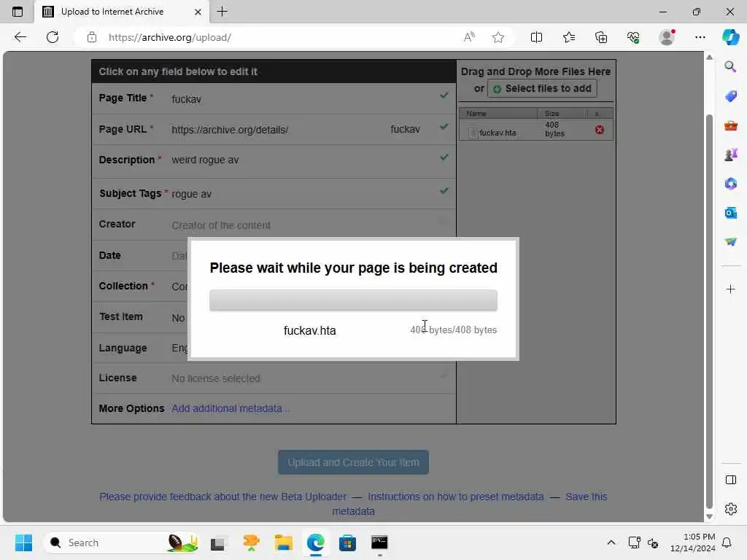747x560 pixels.
Task: Toggle the sidebar panel layout icon
Action: click(x=730, y=480)
